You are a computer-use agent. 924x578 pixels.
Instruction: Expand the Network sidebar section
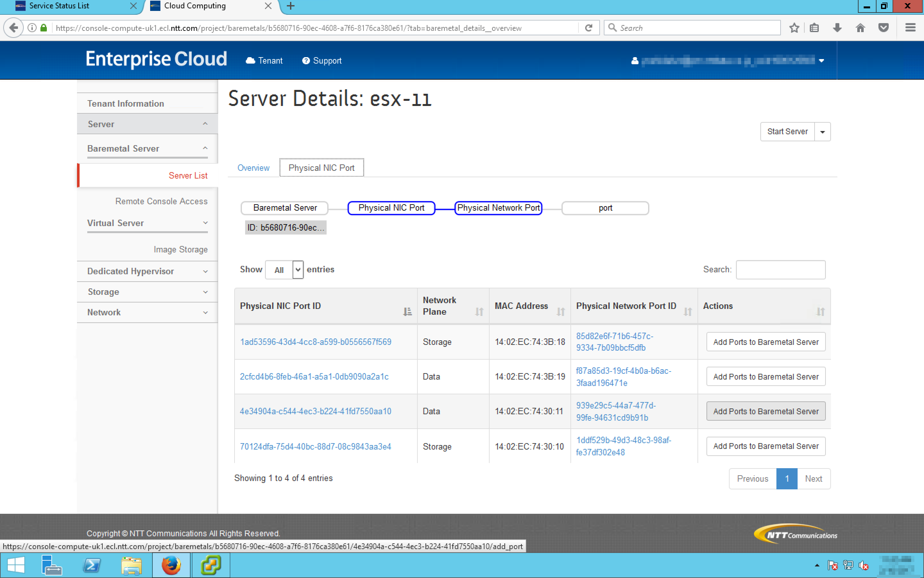tap(147, 312)
